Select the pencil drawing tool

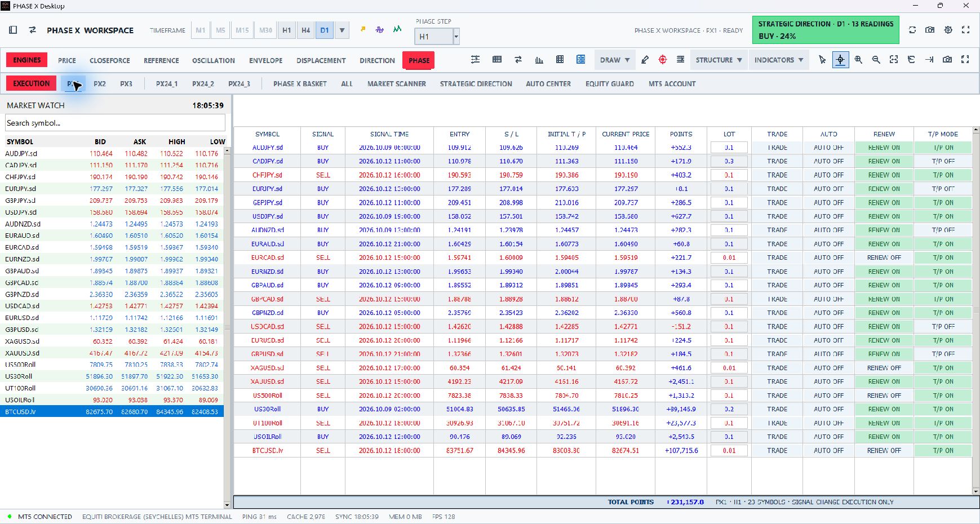coord(645,60)
